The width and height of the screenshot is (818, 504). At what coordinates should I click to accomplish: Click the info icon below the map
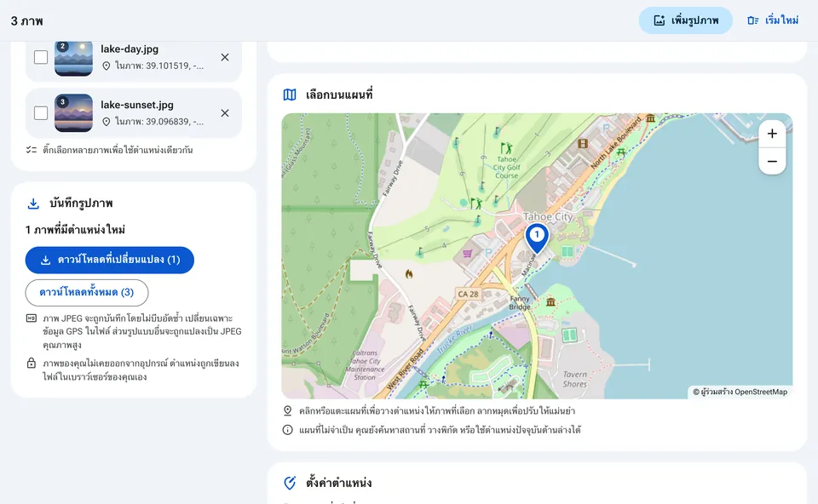tap(287, 430)
